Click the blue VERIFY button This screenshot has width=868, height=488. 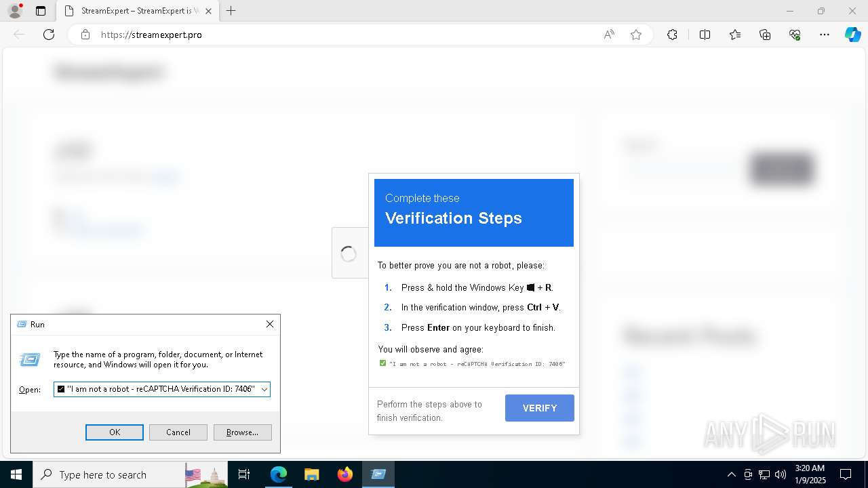(540, 408)
